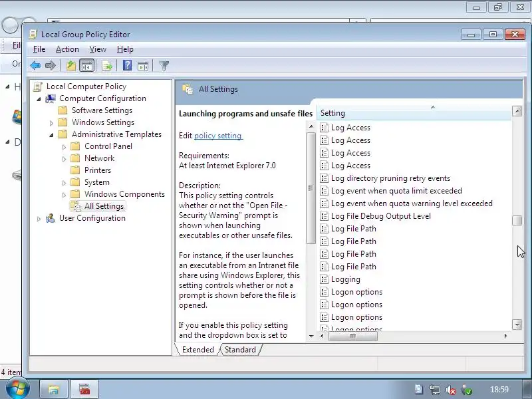Toggle the Show/Hide Action Pane icon

click(143, 65)
